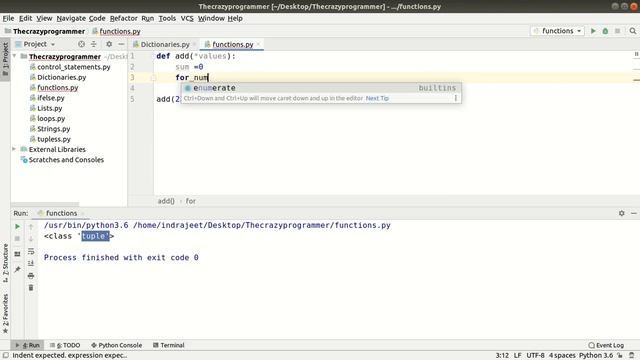Toggle tool window bars at bottom-left corner
The height and width of the screenshot is (360, 640).
5,356
